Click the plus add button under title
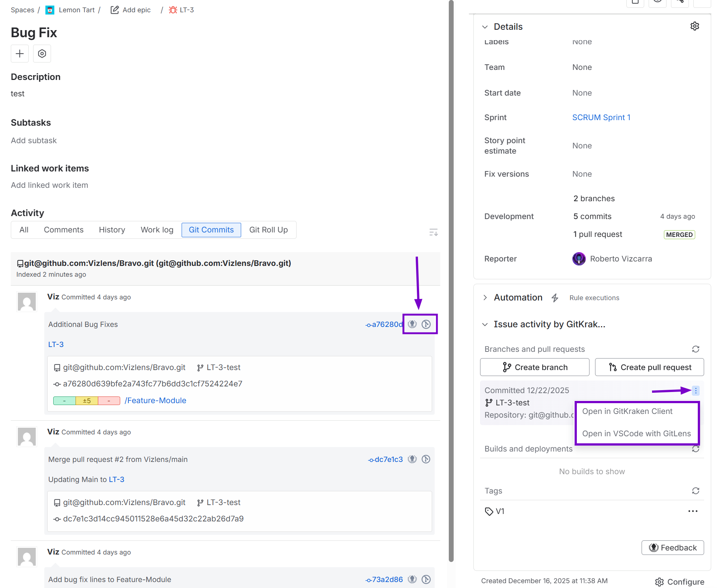This screenshot has width=719, height=588. (20, 54)
